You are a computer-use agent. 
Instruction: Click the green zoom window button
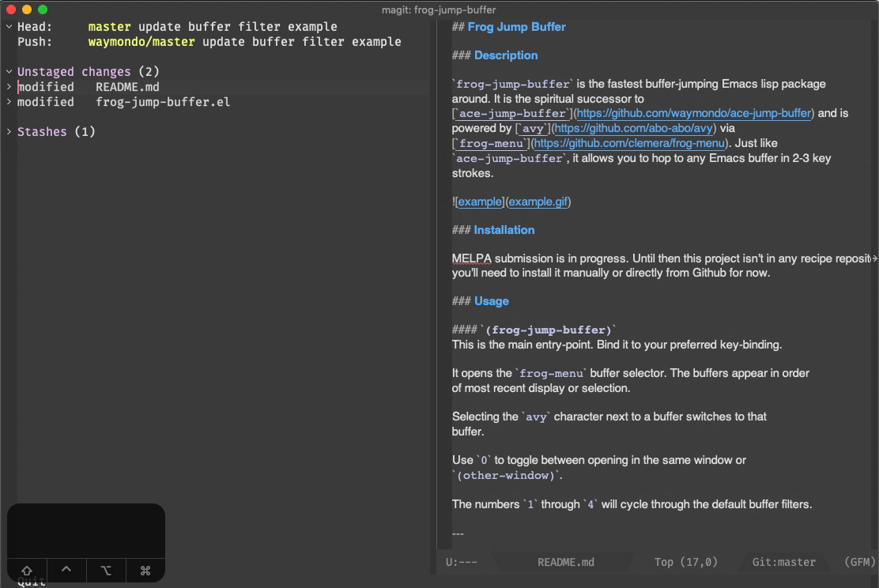tap(43, 9)
